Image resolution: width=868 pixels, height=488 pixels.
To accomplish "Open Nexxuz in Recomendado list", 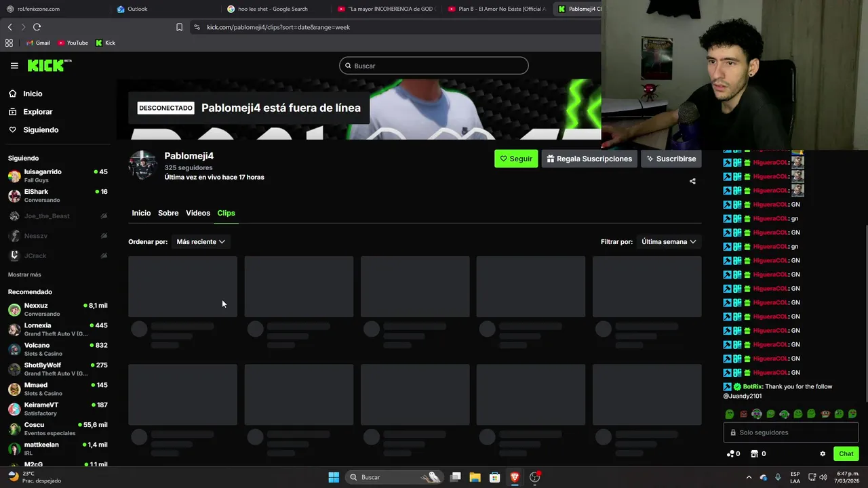I will click(57, 310).
